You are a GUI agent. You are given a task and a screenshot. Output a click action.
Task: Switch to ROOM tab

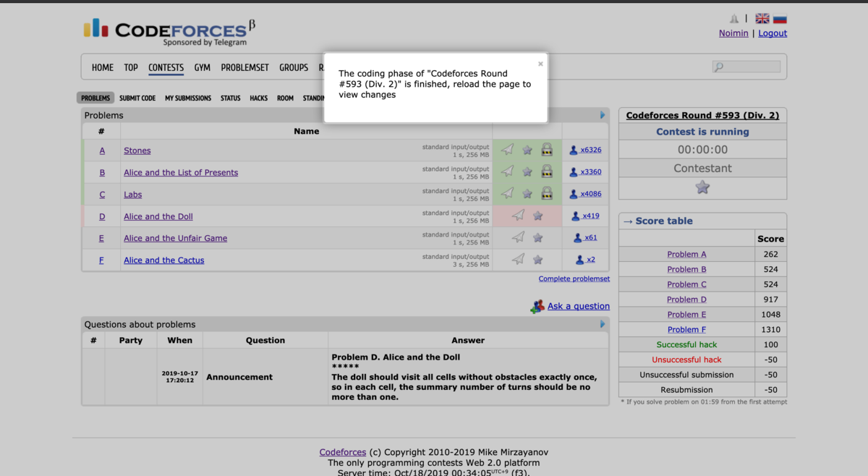coord(286,98)
